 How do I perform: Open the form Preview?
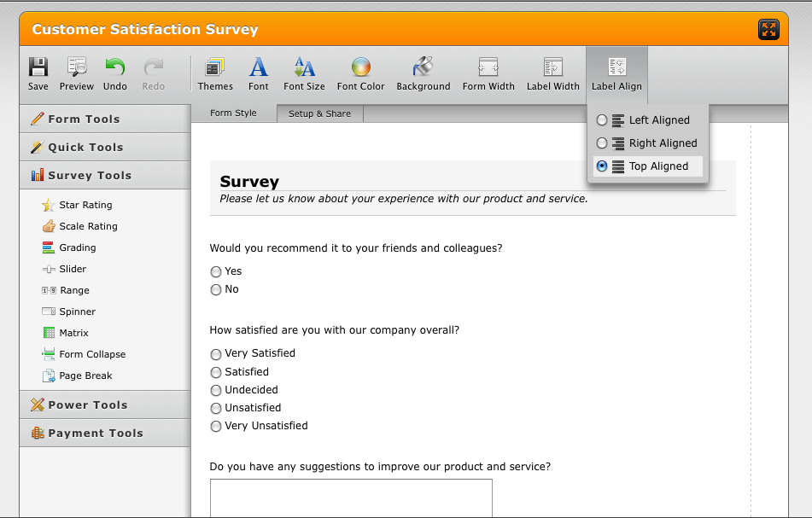pyautogui.click(x=77, y=68)
